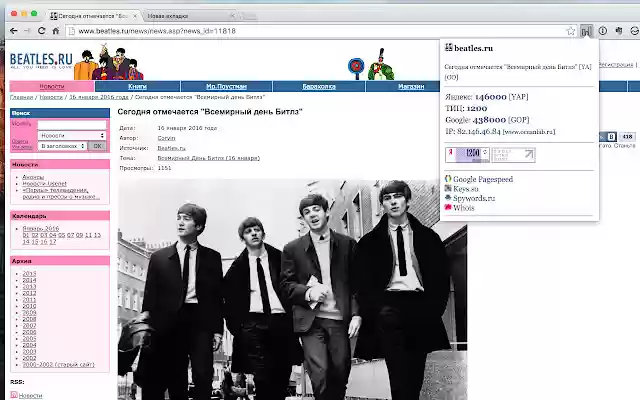Click the beatles.ru favicon in the popup header
The height and width of the screenshot is (400, 640).
(x=449, y=47)
